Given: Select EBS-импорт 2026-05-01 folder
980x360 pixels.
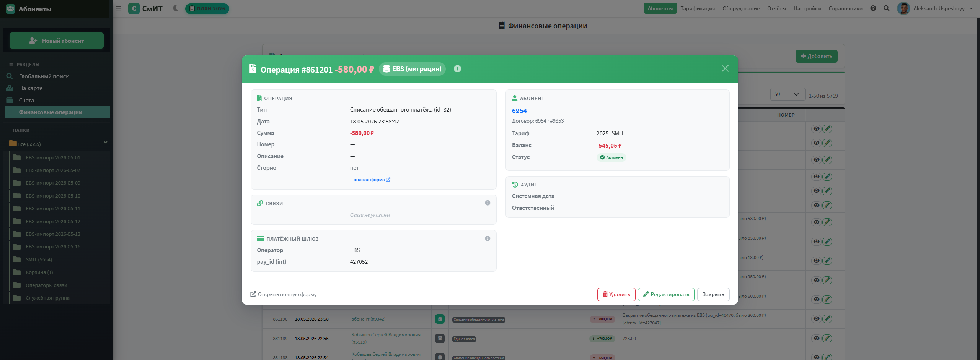Looking at the screenshot, I should (53, 157).
